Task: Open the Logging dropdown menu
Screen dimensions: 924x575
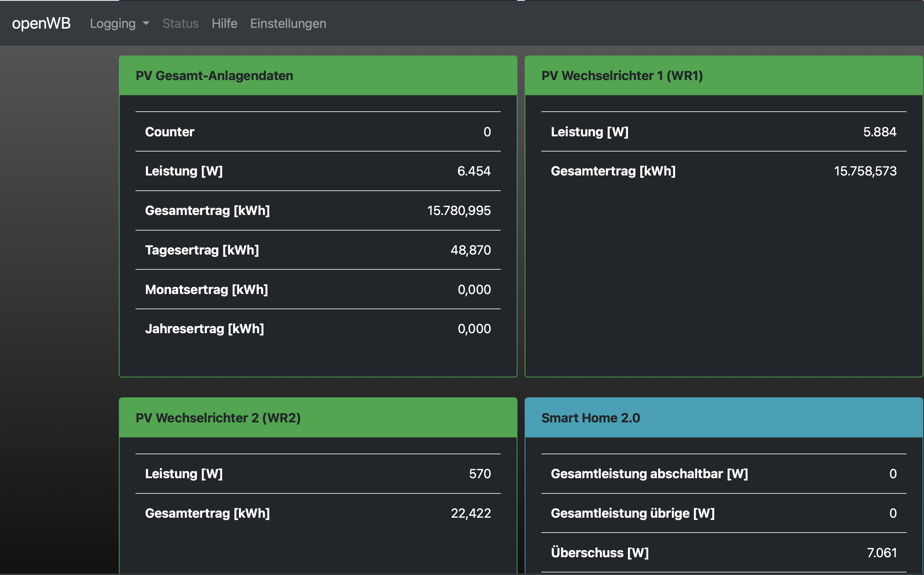Action: (113, 24)
